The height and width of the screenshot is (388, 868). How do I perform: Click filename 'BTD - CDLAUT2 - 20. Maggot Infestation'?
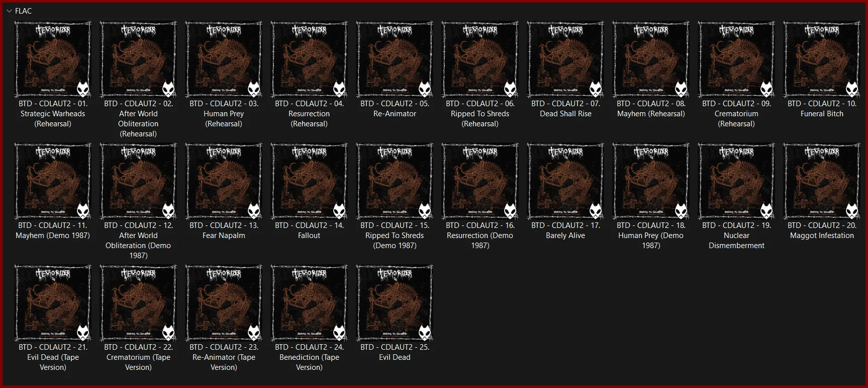822,230
